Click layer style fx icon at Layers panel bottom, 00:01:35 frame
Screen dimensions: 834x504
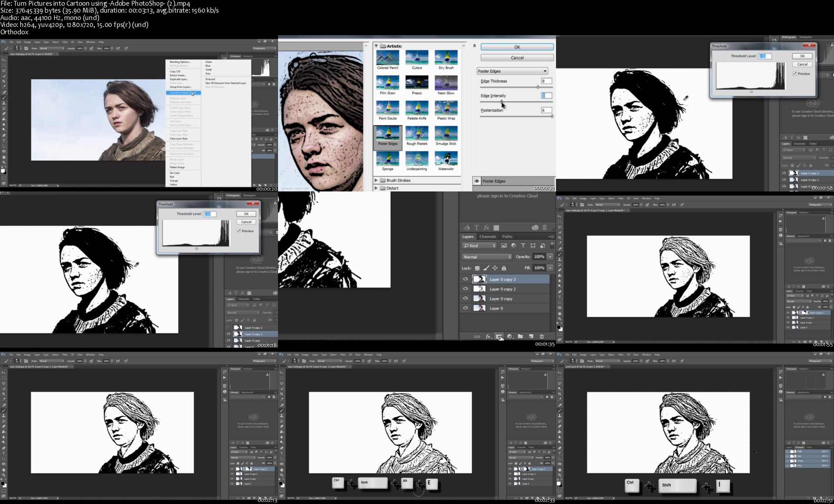coord(488,336)
